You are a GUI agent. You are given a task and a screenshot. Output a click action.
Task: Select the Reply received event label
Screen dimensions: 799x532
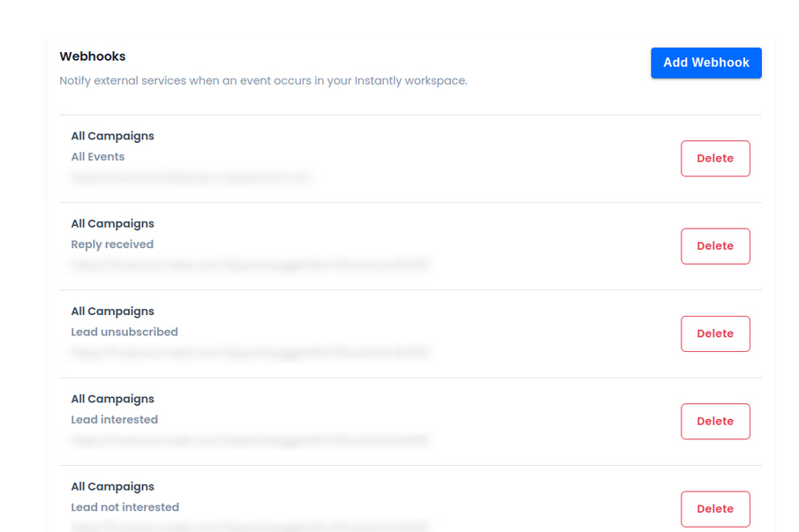112,244
